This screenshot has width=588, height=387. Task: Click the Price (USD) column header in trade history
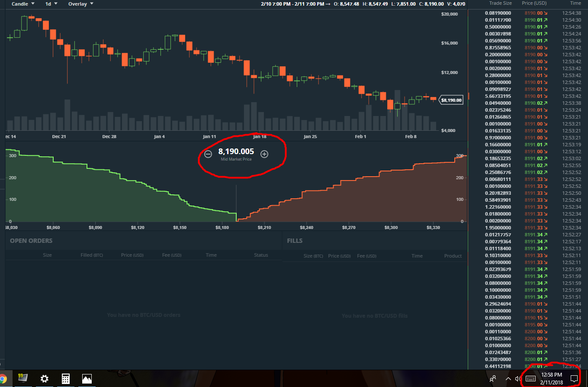click(x=533, y=3)
